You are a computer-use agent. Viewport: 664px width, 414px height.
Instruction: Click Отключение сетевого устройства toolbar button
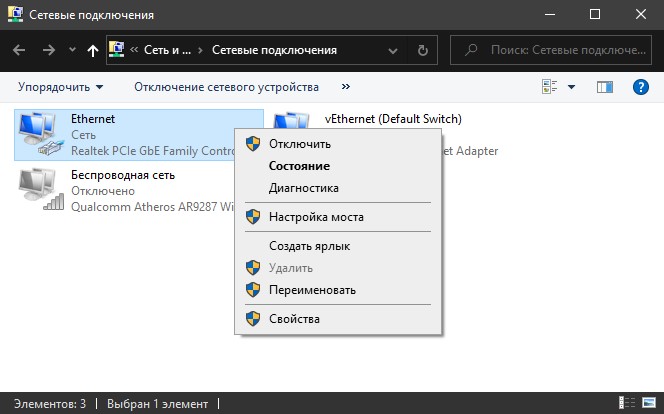[226, 87]
